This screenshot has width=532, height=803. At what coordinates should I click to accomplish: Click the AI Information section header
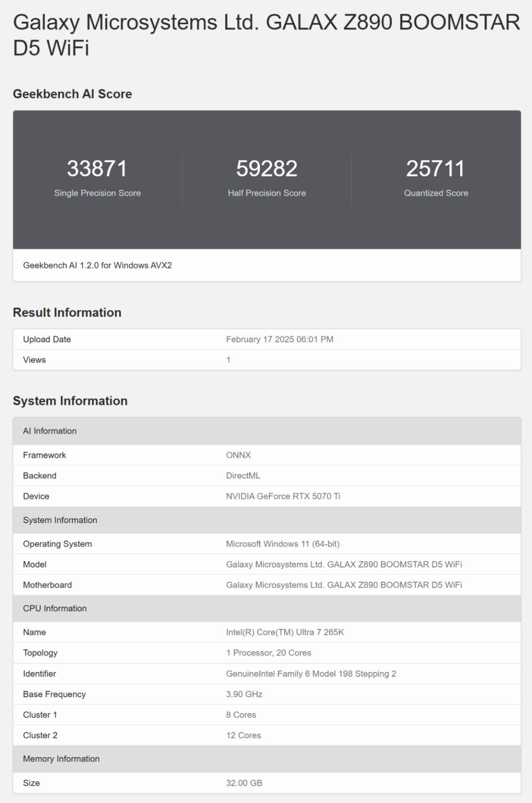point(266,431)
